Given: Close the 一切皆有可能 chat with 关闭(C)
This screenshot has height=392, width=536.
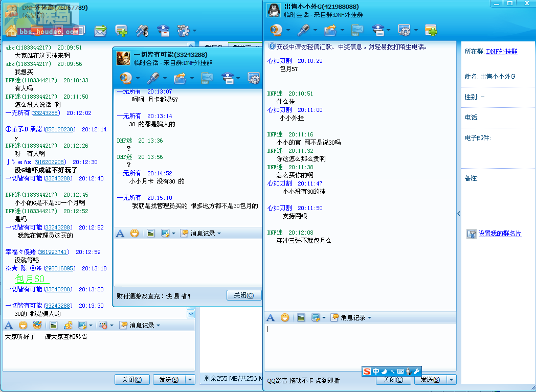Looking at the screenshot, I should pos(244,295).
